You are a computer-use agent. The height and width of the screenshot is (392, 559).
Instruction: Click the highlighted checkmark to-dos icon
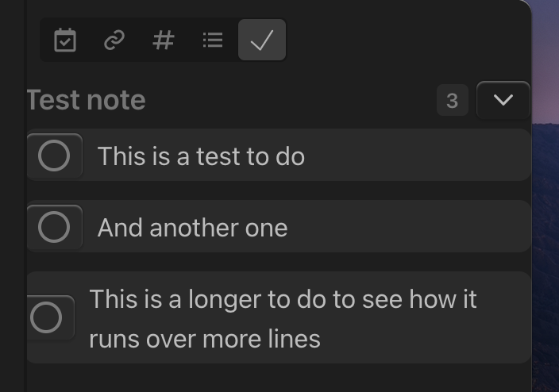tap(262, 40)
